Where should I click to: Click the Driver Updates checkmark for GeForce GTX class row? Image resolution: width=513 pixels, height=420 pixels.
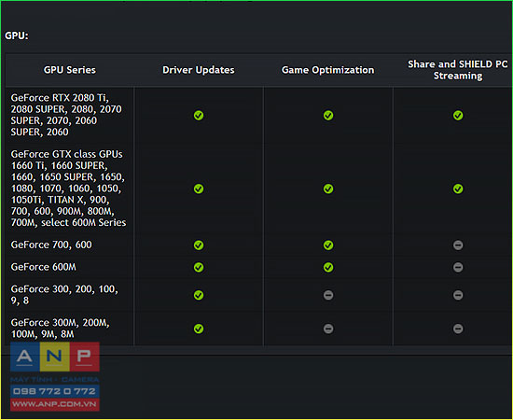(199, 189)
